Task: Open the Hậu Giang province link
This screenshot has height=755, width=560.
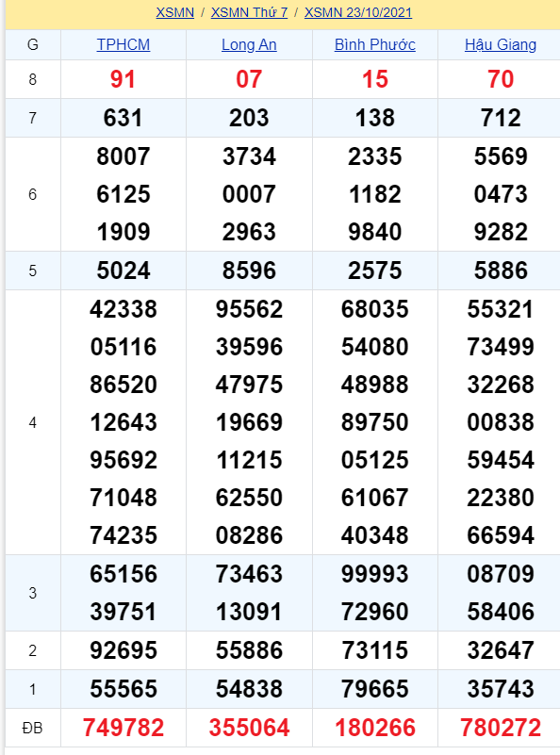Action: (501, 44)
